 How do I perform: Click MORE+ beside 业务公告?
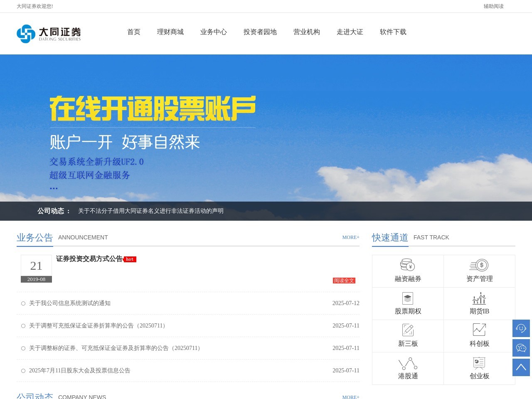pos(351,237)
